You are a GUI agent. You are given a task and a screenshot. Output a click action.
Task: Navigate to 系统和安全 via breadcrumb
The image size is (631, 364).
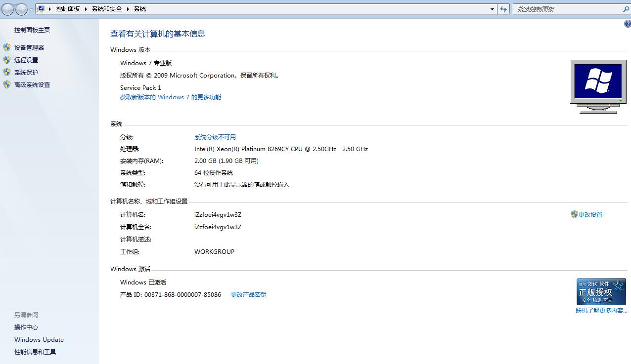point(107,8)
